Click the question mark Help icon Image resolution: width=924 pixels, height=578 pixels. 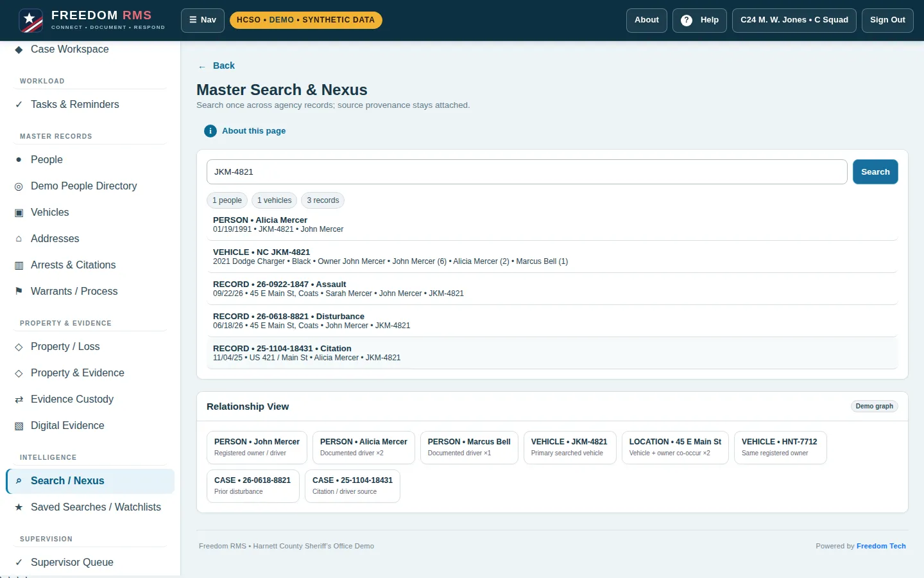(x=687, y=20)
